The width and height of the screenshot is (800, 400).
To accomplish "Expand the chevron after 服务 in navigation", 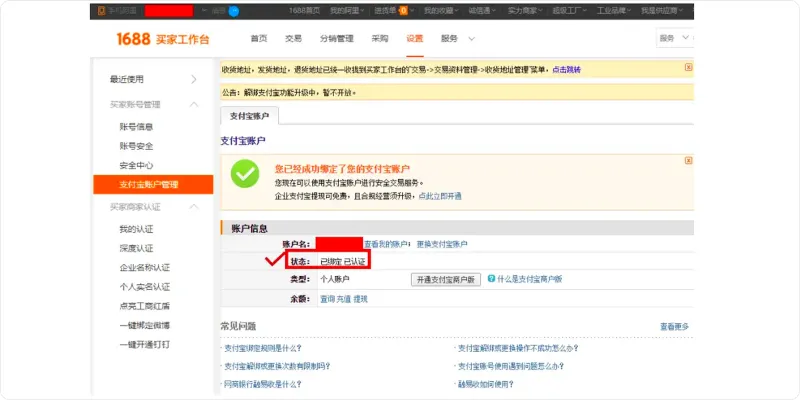I will click(471, 39).
